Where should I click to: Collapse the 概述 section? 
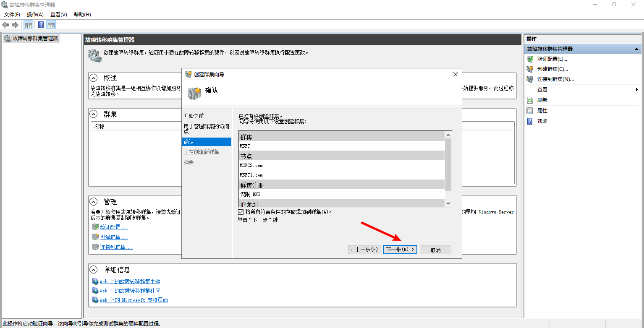(x=94, y=78)
